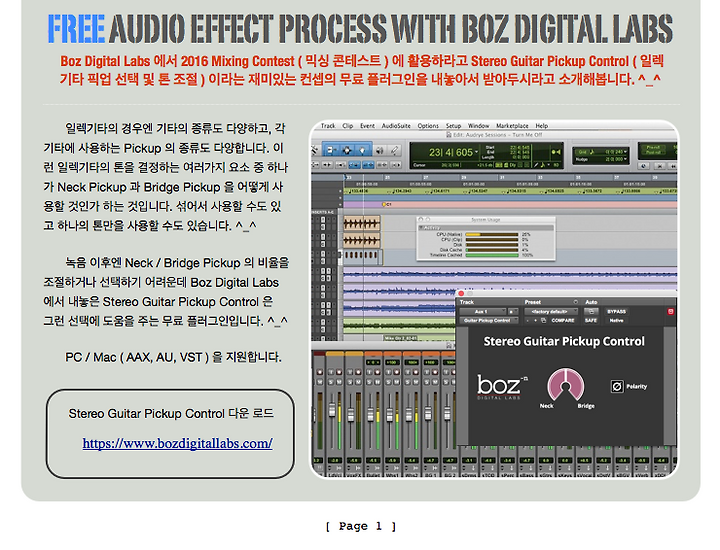This screenshot has width=720, height=550.
Task: Click the '[ Page 1 ]' text below the article
Action: (360, 526)
